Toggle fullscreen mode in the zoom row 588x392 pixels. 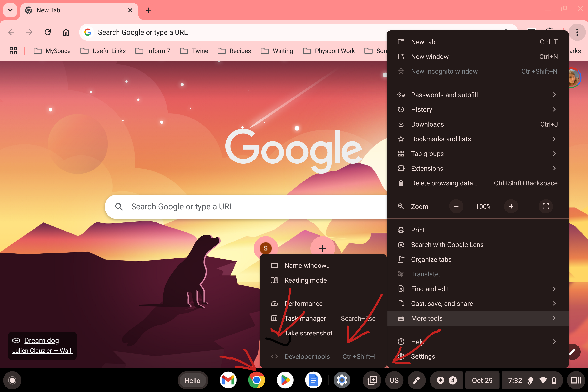[x=545, y=207]
